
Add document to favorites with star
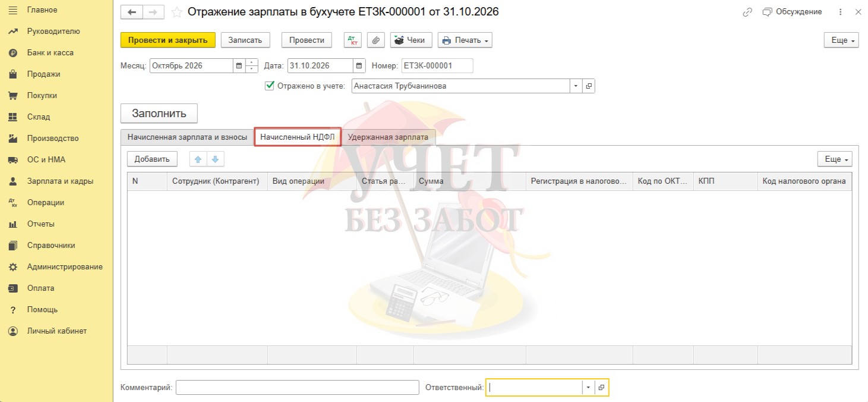(176, 12)
